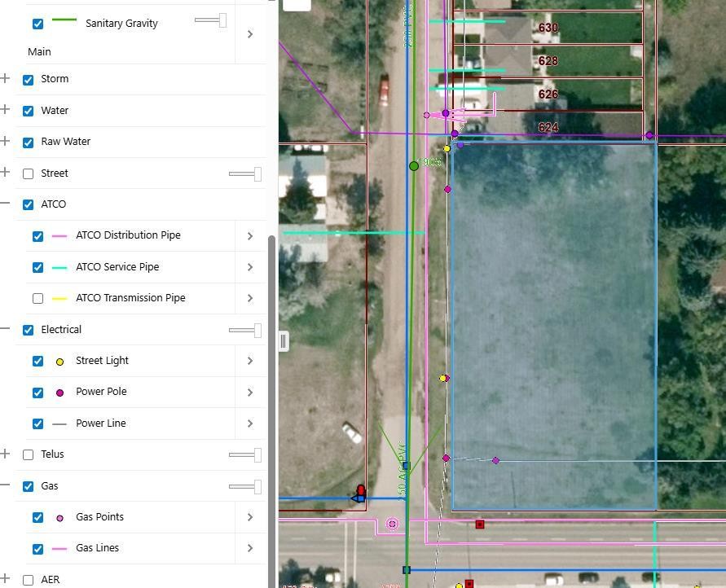This screenshot has width=726, height=588.
Task: Click the Gas Lines pink line symbol
Action: tap(59, 548)
